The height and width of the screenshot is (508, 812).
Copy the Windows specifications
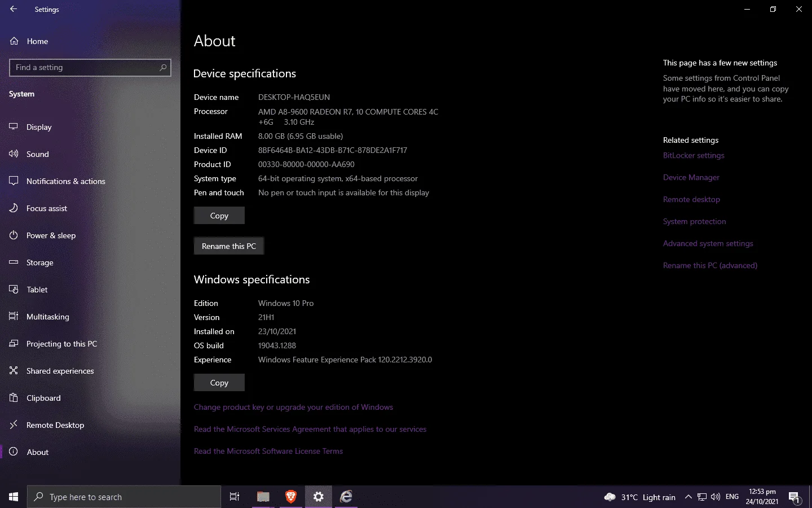tap(219, 383)
